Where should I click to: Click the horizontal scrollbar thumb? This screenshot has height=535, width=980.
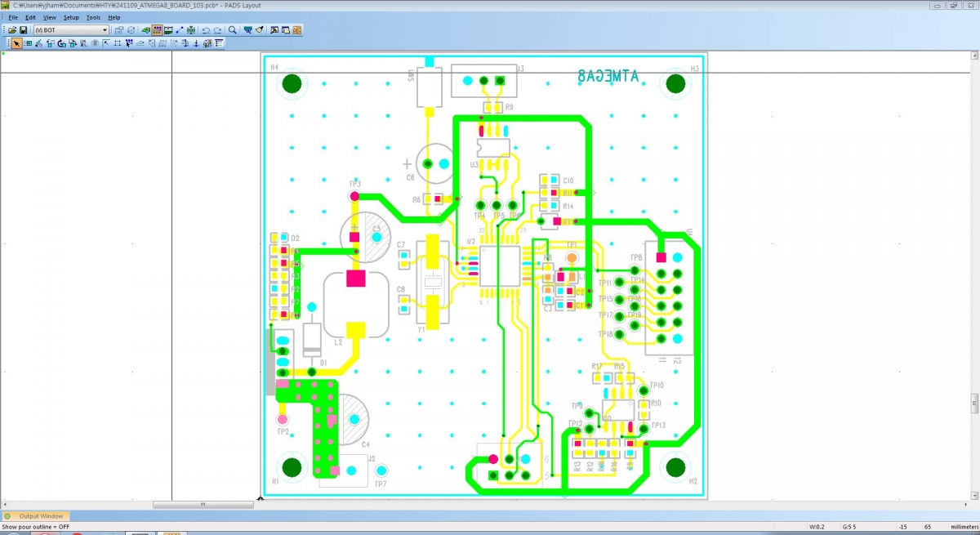coord(203,505)
